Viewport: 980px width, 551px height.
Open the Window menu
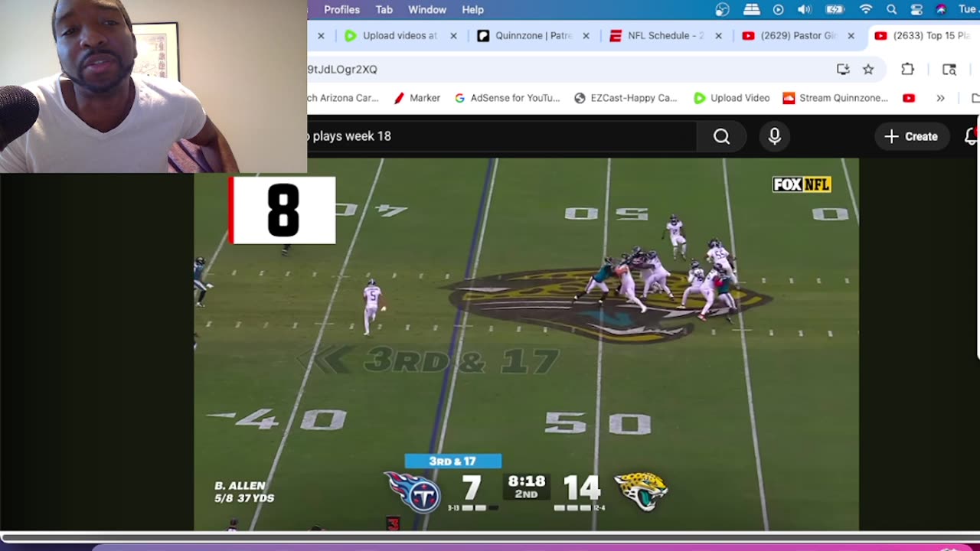click(427, 10)
